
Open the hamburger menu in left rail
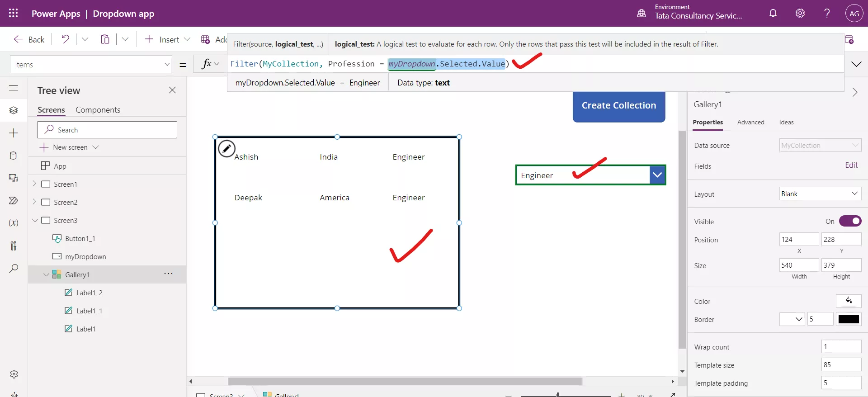pyautogui.click(x=14, y=88)
